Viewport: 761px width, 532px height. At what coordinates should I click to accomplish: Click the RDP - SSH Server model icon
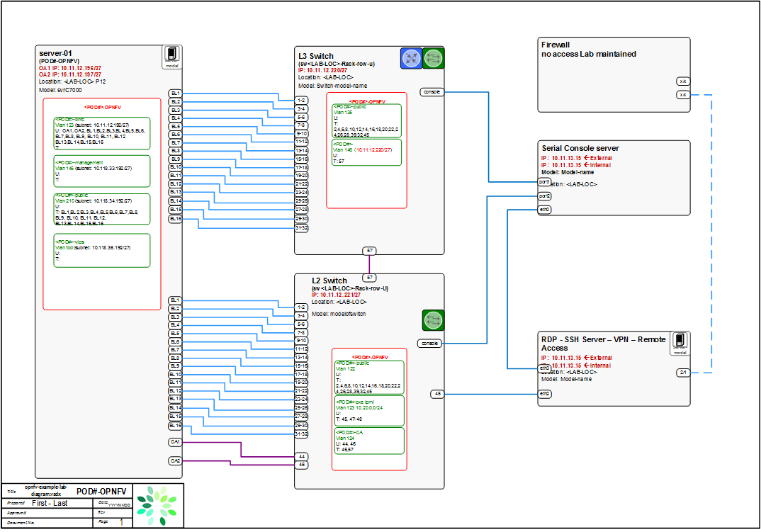pos(680,341)
